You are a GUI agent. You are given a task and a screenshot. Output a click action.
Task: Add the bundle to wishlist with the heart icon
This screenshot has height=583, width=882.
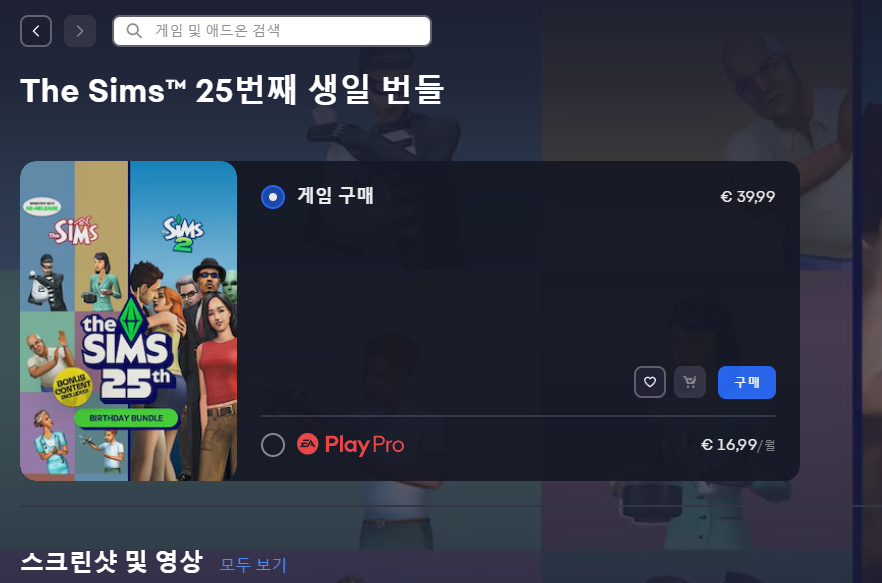650,382
